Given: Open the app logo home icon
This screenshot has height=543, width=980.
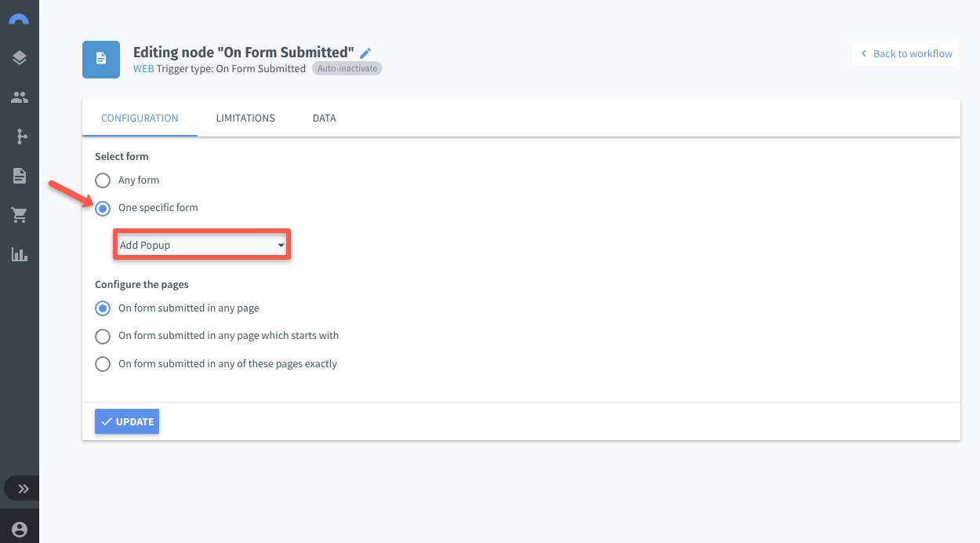Looking at the screenshot, I should click(x=19, y=19).
